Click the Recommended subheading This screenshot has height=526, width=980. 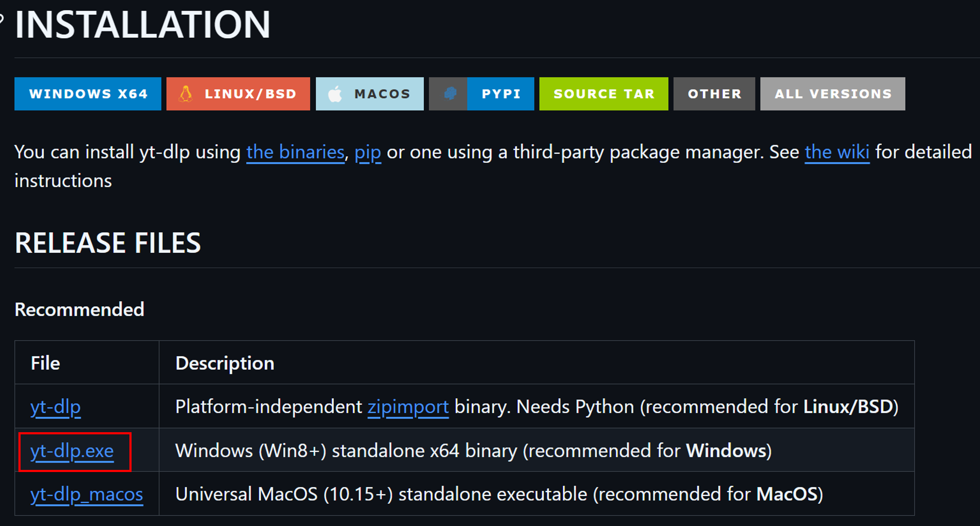point(79,310)
